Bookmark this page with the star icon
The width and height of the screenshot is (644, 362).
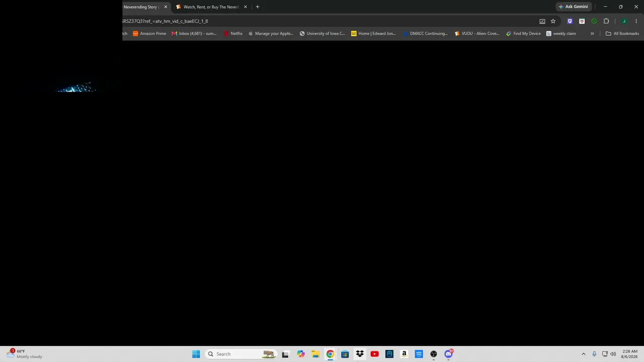coord(553,21)
